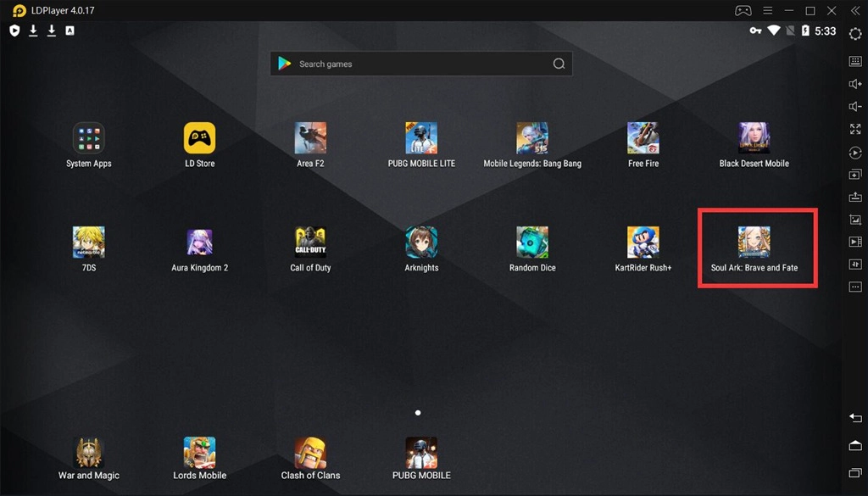
Task: Collapse the sidebar using double chevron
Action: tap(855, 11)
